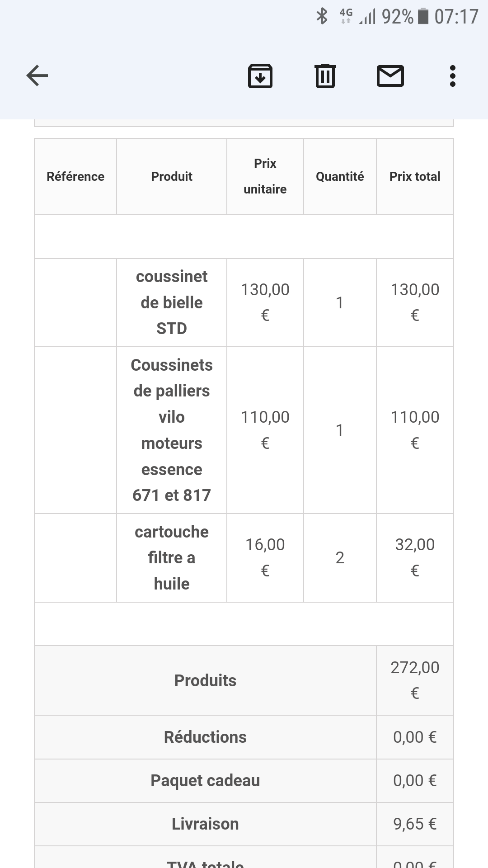
Task: Delete the email using the trash icon
Action: click(325, 75)
